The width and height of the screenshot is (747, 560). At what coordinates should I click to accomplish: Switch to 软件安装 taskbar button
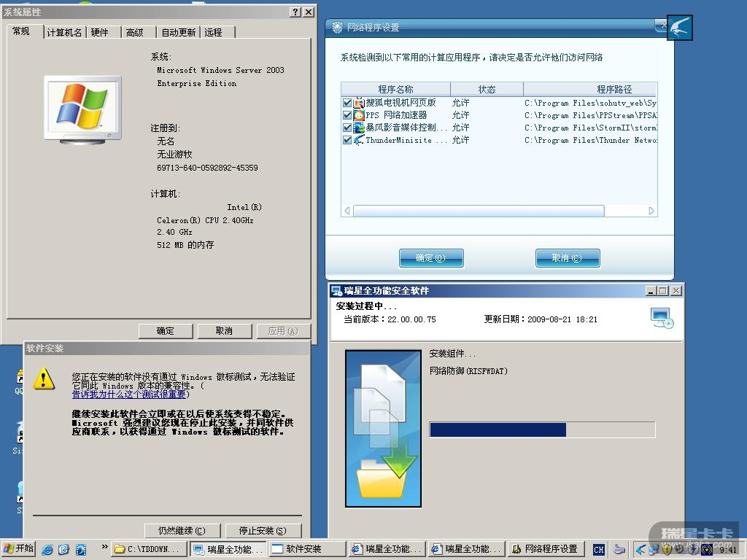coord(307,549)
